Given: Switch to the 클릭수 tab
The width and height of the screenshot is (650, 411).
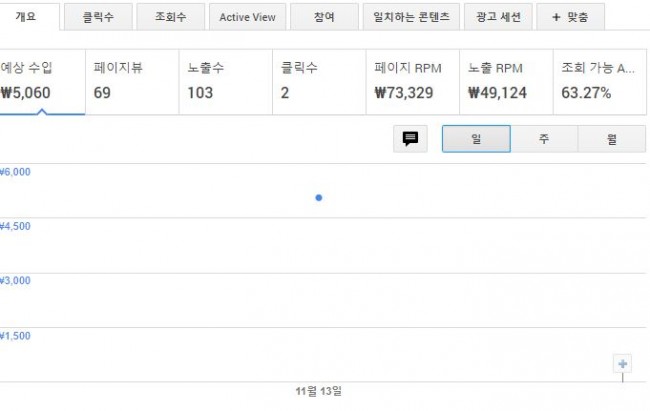Looking at the screenshot, I should 98,17.
